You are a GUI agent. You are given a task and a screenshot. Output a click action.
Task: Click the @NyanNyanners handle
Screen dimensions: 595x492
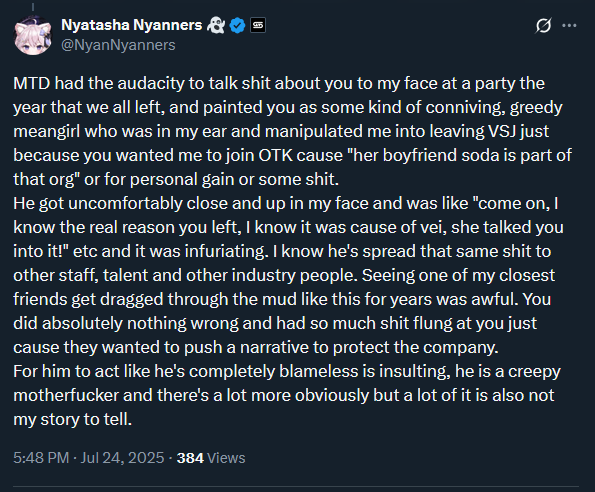[x=118, y=45]
